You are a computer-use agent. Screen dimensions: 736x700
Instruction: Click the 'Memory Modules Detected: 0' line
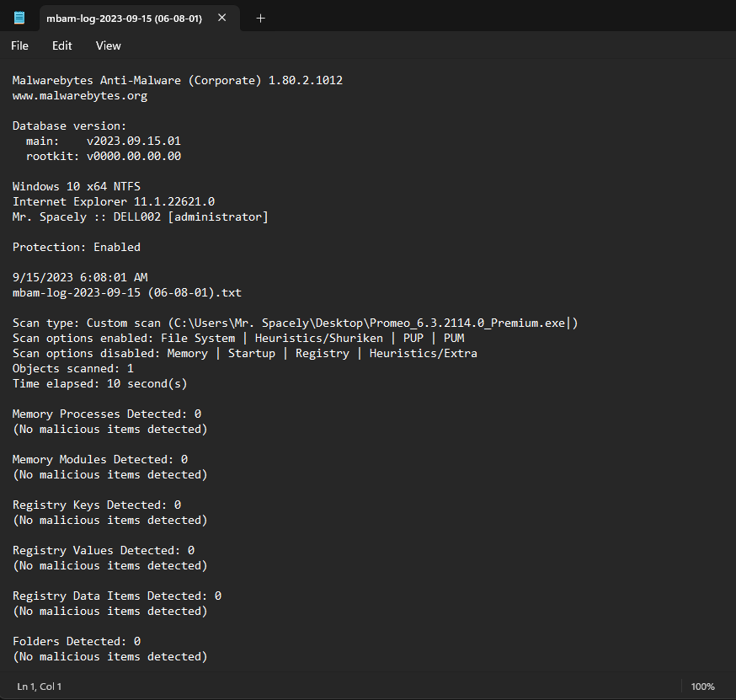click(100, 459)
